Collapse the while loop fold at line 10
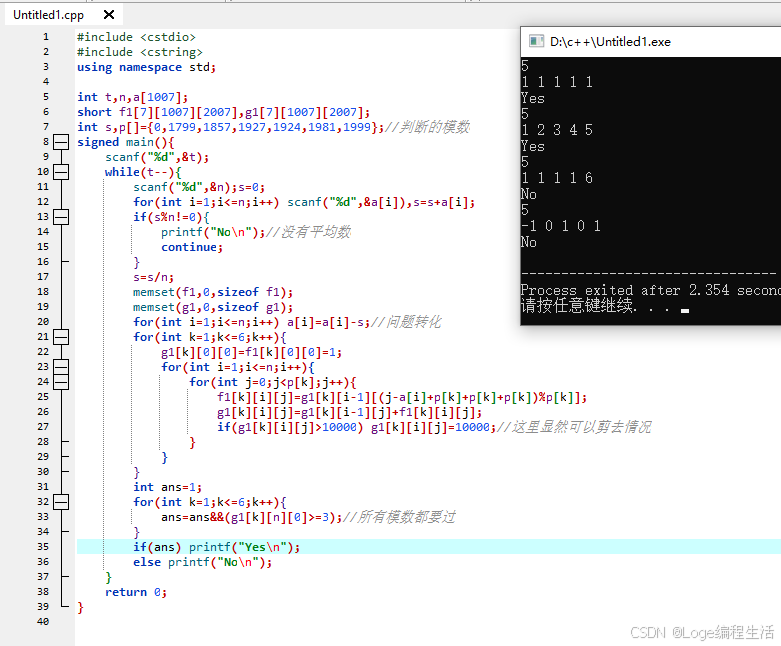Image resolution: width=781 pixels, height=646 pixels. click(61, 172)
